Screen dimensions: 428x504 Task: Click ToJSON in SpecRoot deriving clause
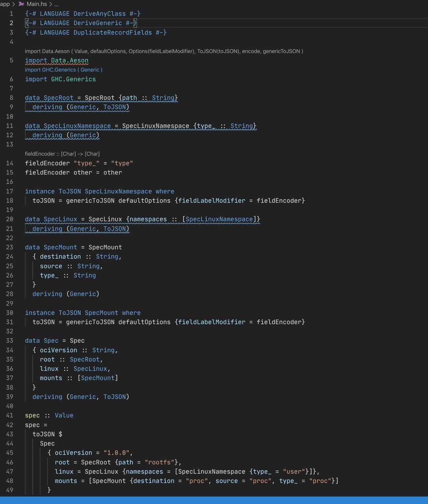[x=115, y=107]
